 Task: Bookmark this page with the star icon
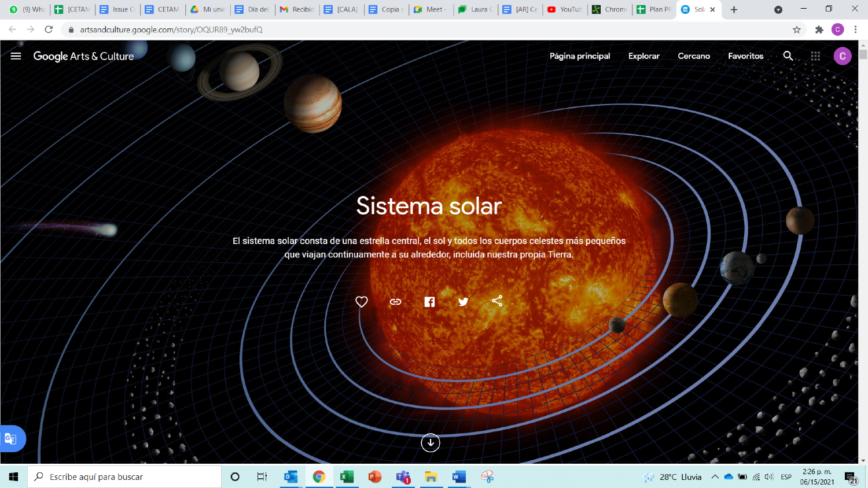point(797,29)
